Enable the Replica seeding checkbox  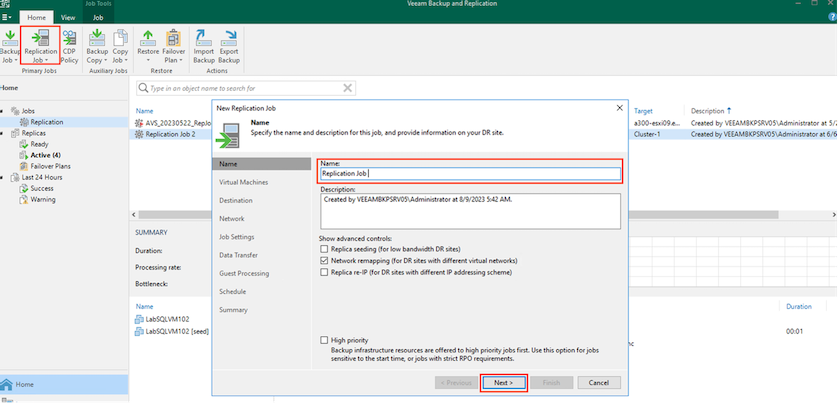coord(324,249)
